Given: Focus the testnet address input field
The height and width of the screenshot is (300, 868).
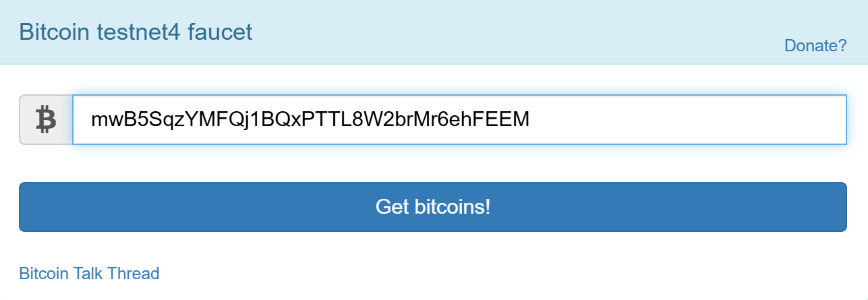Looking at the screenshot, I should [459, 120].
